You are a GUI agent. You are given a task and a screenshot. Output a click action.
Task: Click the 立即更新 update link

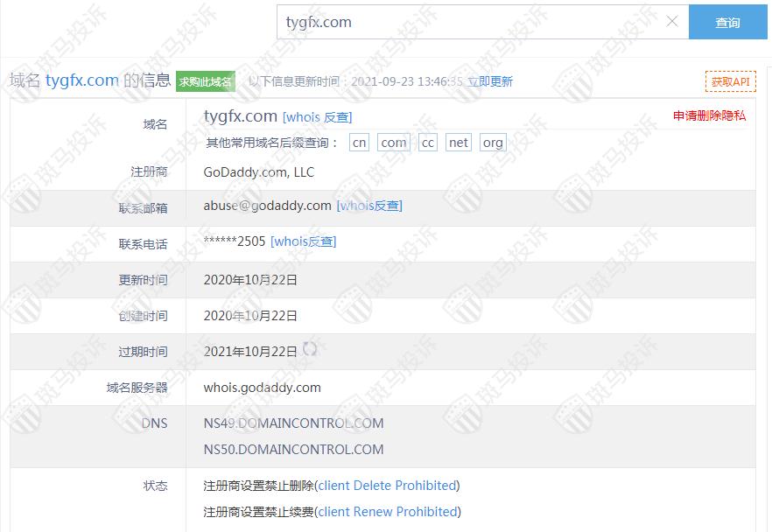[489, 81]
